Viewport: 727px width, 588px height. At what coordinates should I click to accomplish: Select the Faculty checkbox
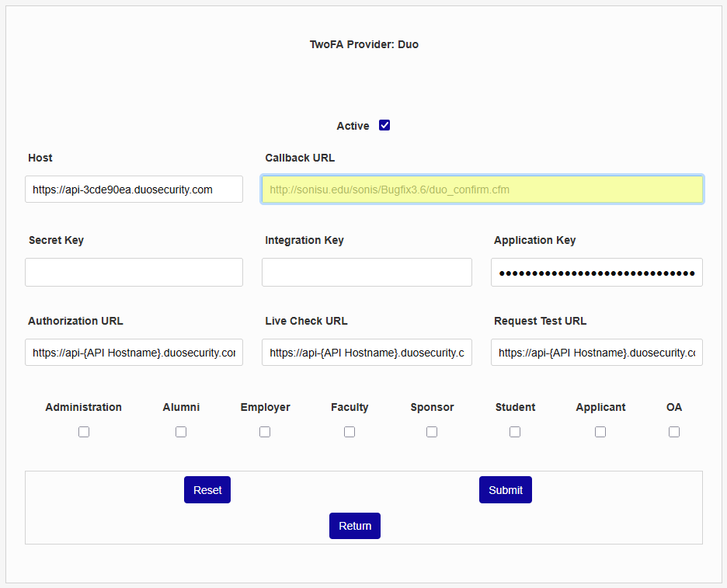[350, 432]
